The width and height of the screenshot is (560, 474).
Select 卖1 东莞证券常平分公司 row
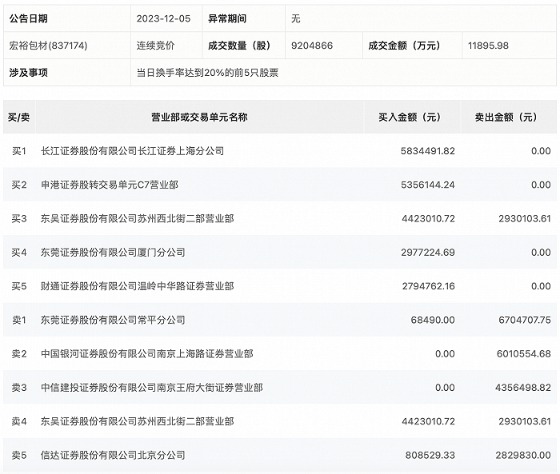(280, 320)
